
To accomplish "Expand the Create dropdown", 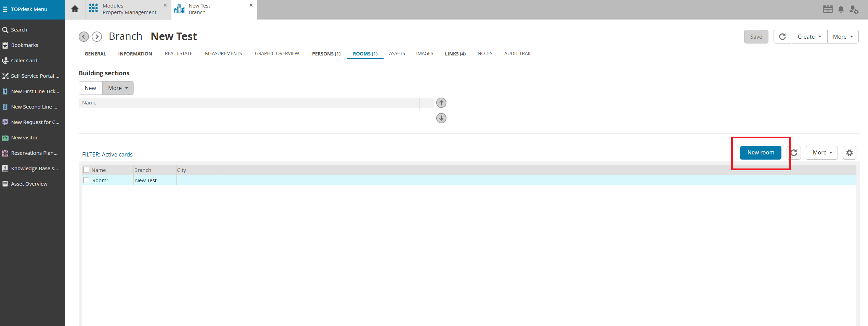I will pos(809,37).
